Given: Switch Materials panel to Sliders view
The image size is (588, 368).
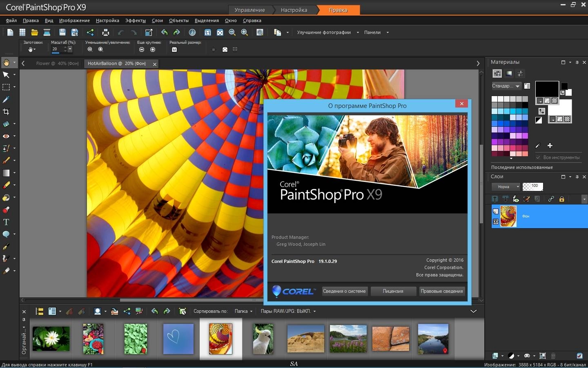Looking at the screenshot, I should 520,74.
